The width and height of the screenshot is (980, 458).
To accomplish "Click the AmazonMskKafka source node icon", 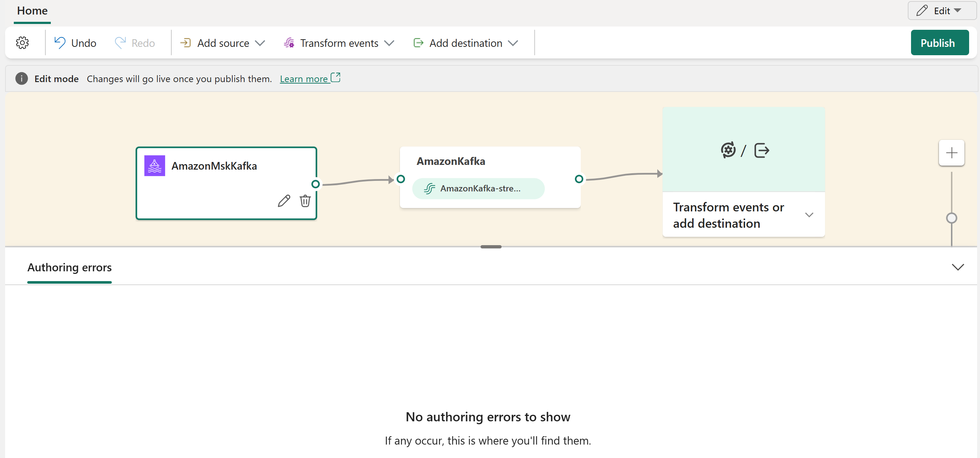I will tap(154, 165).
